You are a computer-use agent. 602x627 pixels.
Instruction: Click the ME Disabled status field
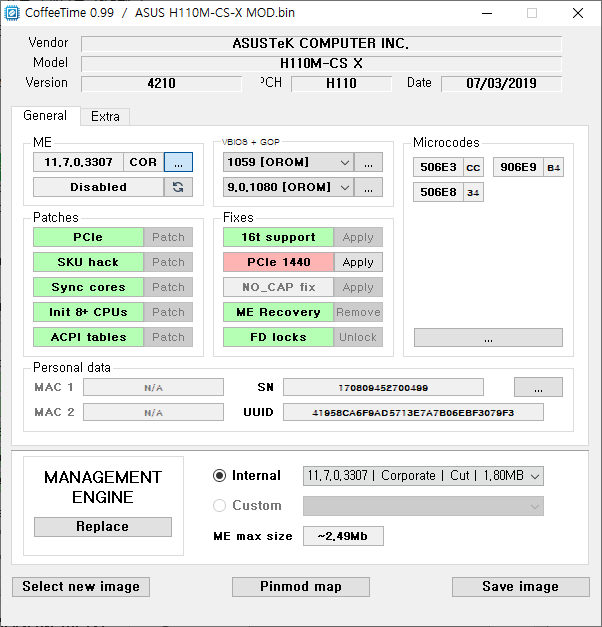pos(98,187)
